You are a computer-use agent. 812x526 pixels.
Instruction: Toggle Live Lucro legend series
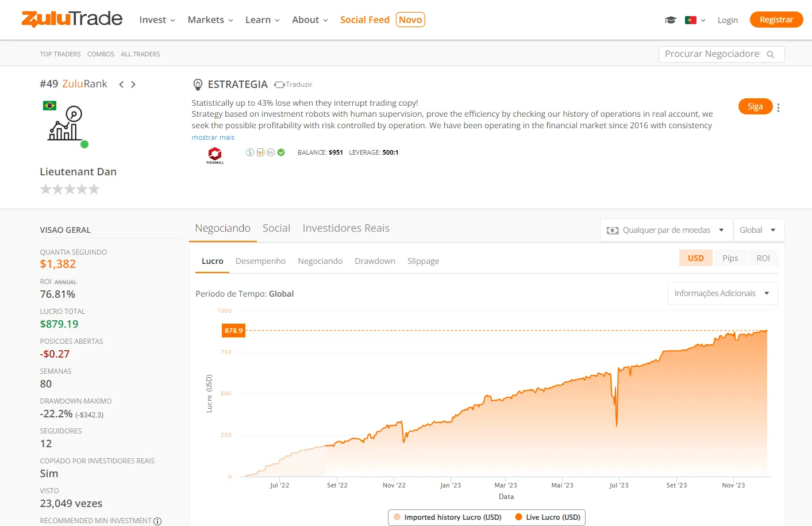click(x=548, y=517)
